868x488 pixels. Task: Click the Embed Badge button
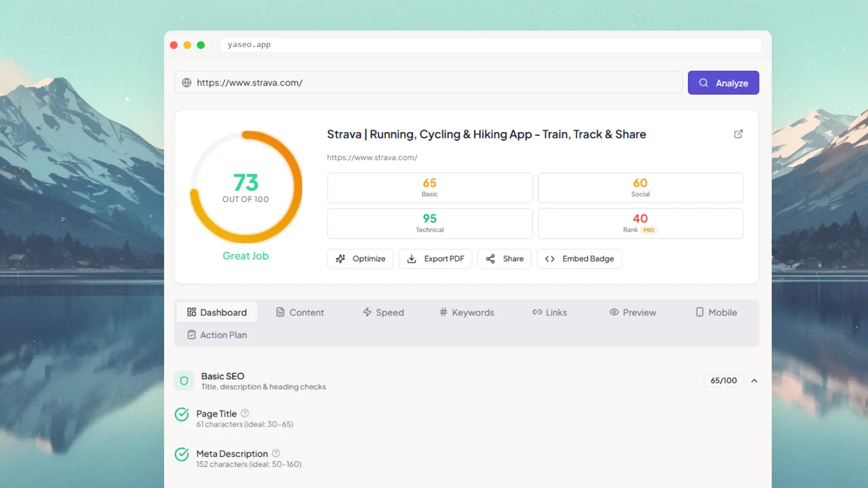579,258
